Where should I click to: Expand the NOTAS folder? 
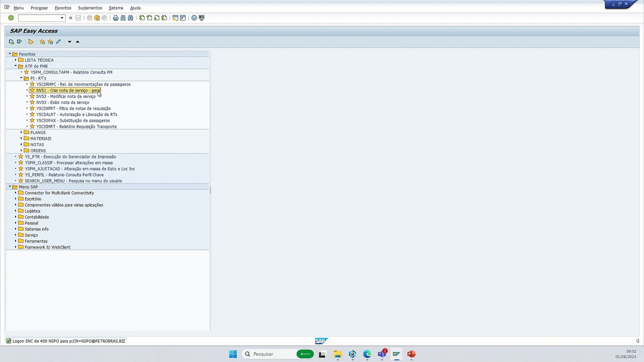tap(21, 144)
